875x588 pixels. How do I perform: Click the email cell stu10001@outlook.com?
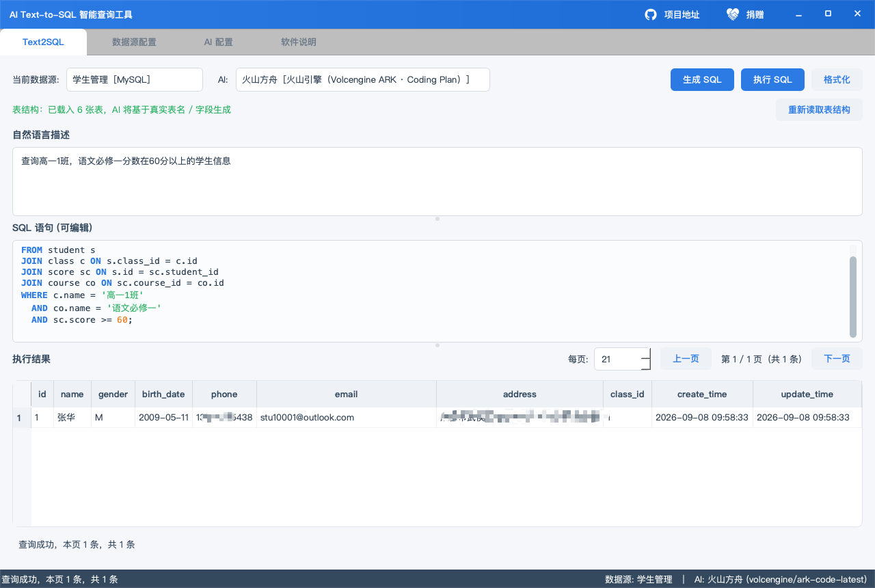347,417
